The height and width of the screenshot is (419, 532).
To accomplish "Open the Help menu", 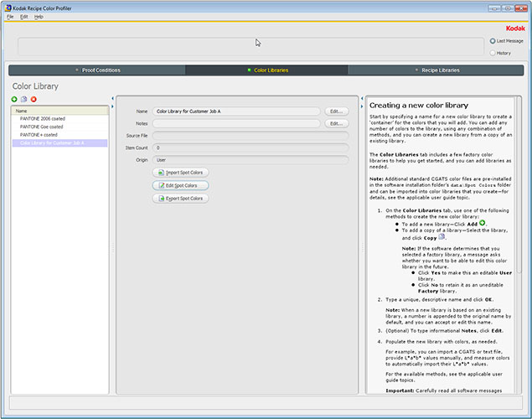I will click(x=39, y=17).
